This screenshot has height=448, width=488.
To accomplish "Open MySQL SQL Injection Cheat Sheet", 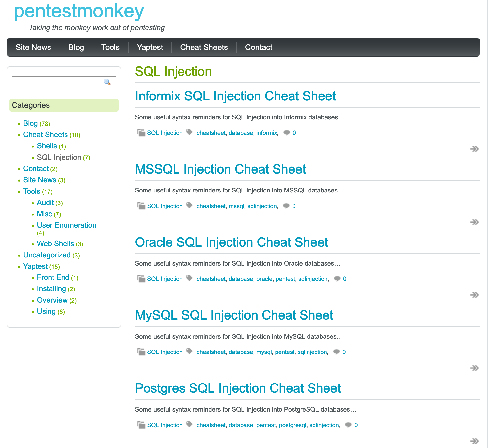I will [x=234, y=315].
